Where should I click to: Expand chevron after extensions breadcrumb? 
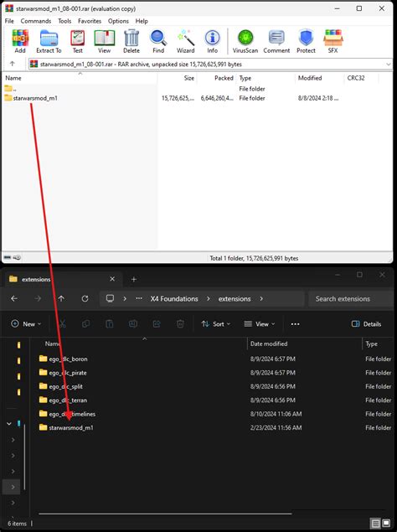click(261, 299)
